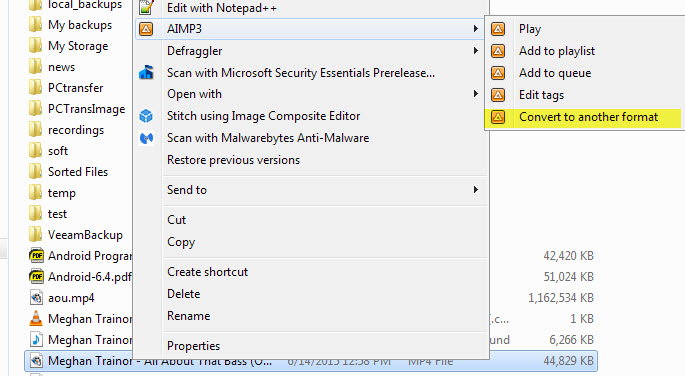Screen dimensions: 685x376
Task: Click the 6,266 KB size value
Action: point(571,340)
